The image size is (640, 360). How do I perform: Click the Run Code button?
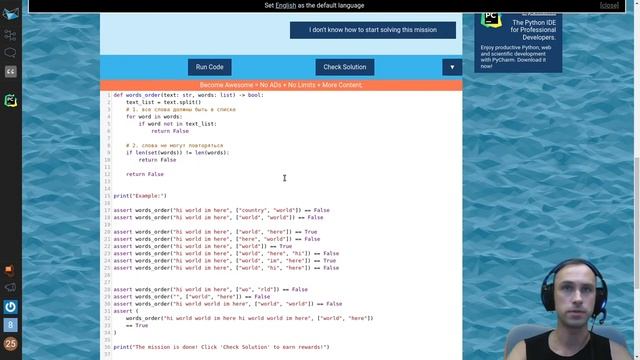tap(209, 67)
